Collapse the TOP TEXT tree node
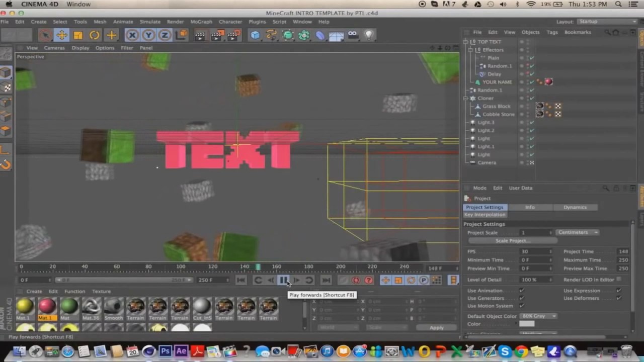This screenshot has height=362, width=644. pyautogui.click(x=466, y=42)
